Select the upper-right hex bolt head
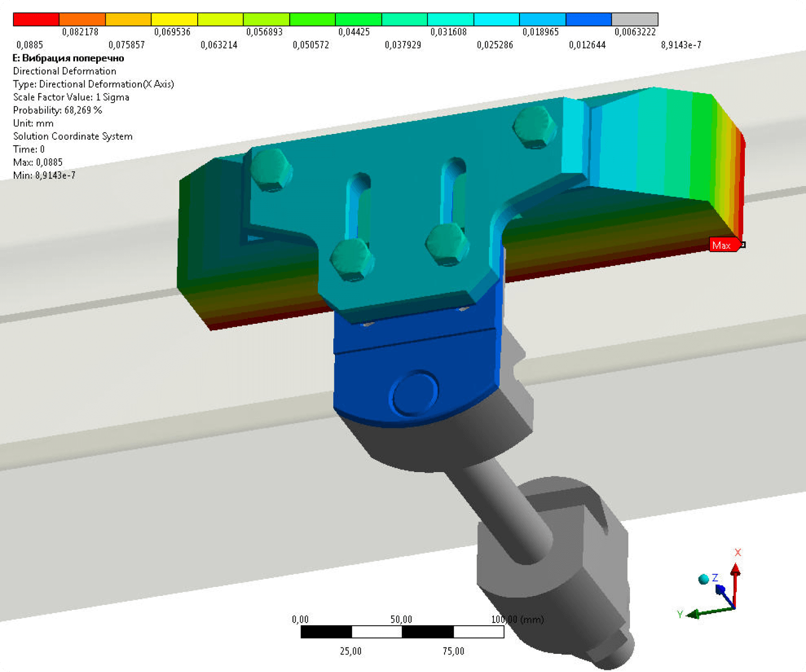This screenshot has height=672, width=806. click(534, 128)
